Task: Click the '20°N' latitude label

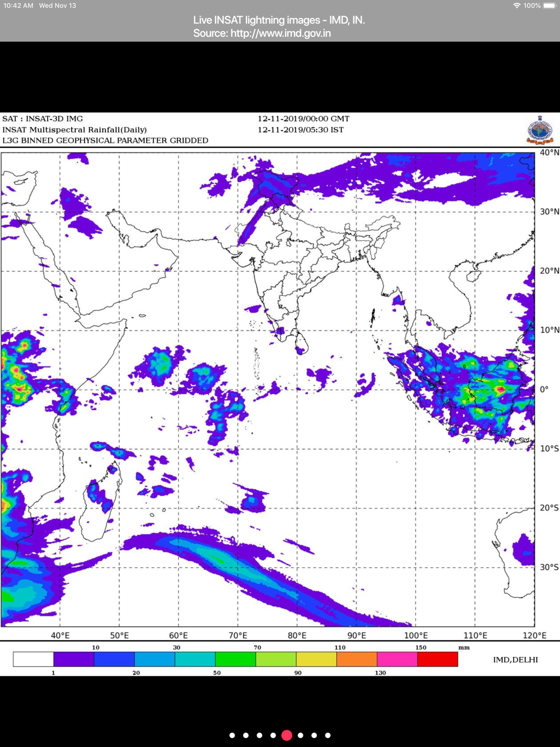Action: 549,271
